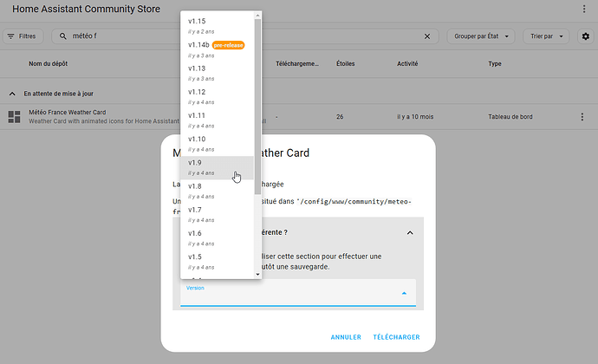Select pre-release version v1.14b

click(x=217, y=49)
